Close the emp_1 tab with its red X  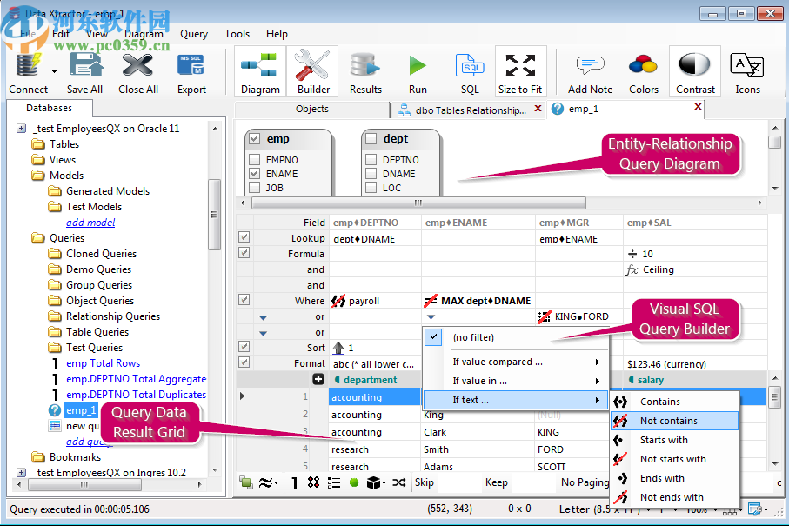tap(698, 107)
